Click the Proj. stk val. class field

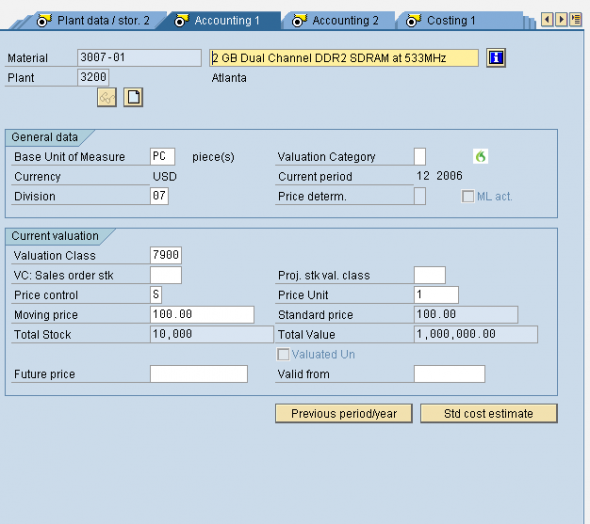pyautogui.click(x=430, y=275)
